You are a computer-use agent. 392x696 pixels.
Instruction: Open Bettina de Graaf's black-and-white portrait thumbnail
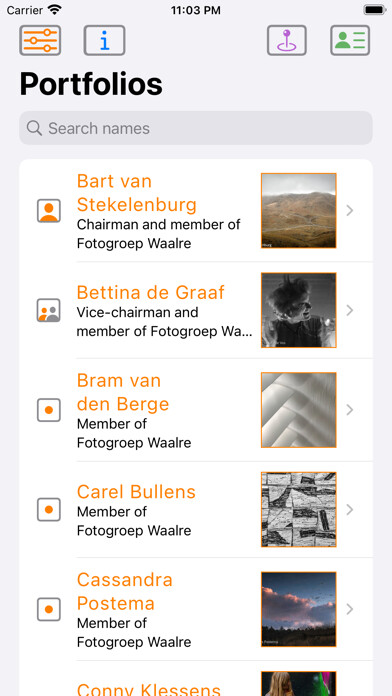point(299,310)
